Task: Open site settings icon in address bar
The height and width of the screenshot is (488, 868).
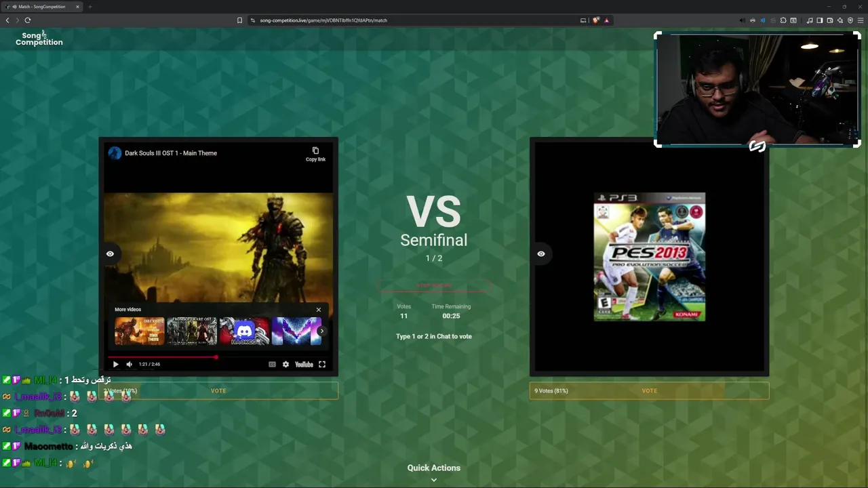Action: pyautogui.click(x=252, y=20)
